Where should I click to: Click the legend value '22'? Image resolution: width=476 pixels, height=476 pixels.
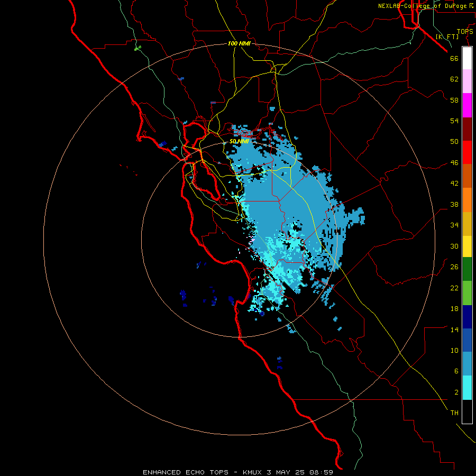[x=454, y=288]
